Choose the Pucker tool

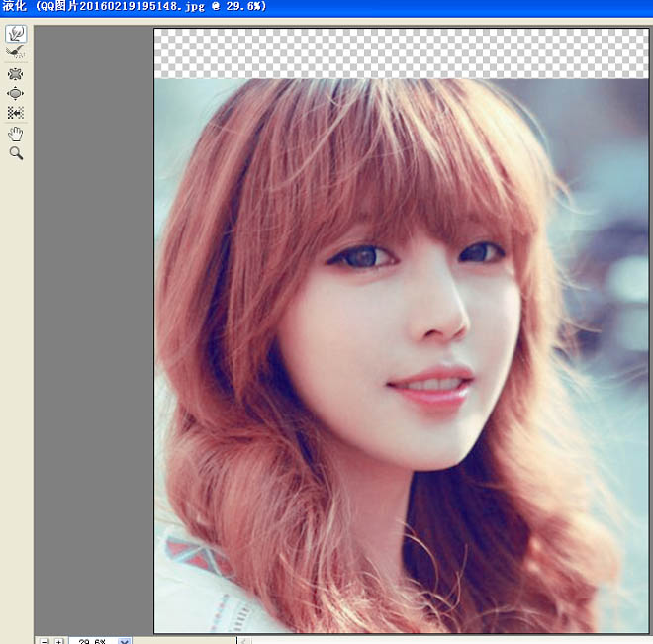click(16, 74)
